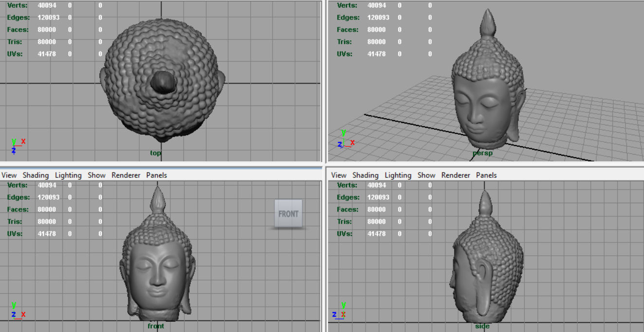Open the Shading menu in front panel
The height and width of the screenshot is (332, 644).
pyautogui.click(x=36, y=175)
